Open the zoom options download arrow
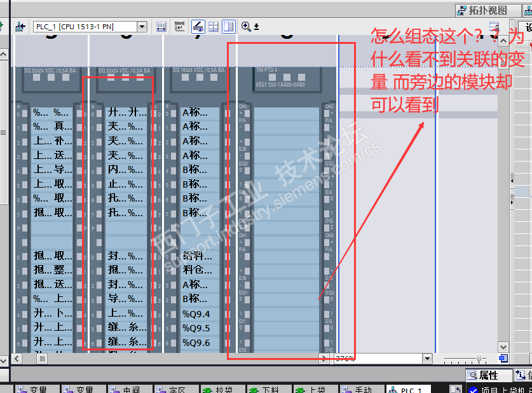Screen dimensions: 532x393 coord(257,27)
